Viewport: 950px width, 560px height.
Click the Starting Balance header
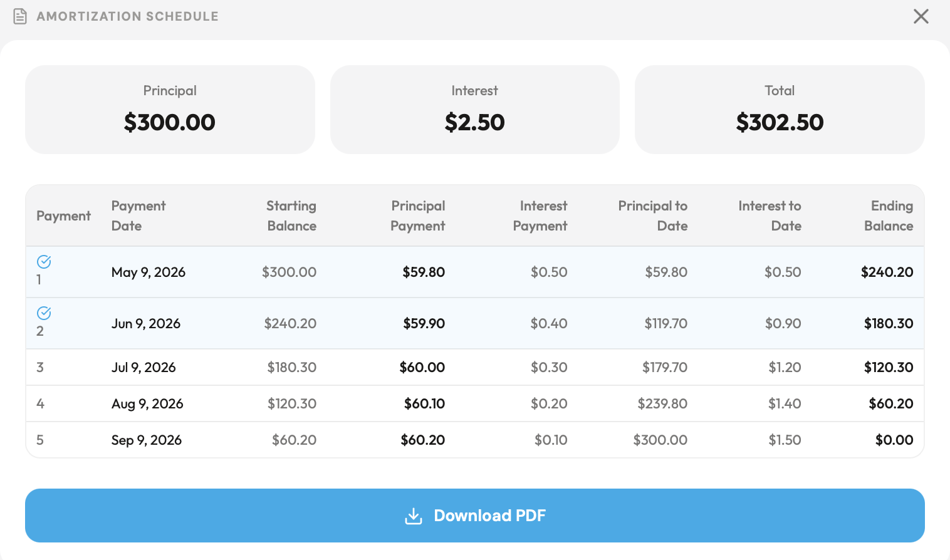(291, 215)
